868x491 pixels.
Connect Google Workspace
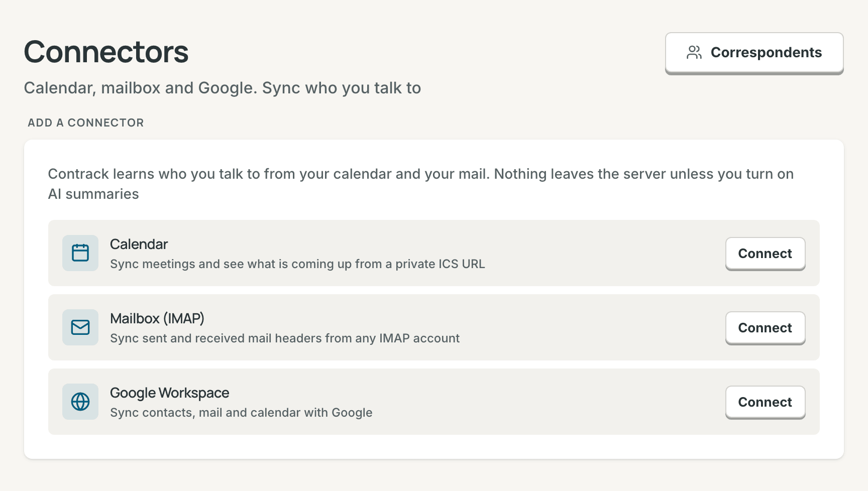pos(765,402)
